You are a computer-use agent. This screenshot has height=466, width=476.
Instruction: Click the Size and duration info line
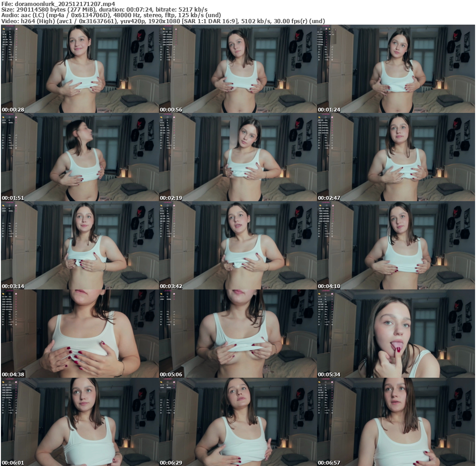[104, 9]
